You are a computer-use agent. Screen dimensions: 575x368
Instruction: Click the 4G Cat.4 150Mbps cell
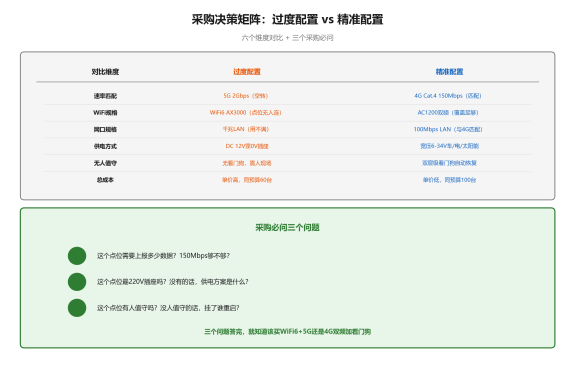point(448,96)
